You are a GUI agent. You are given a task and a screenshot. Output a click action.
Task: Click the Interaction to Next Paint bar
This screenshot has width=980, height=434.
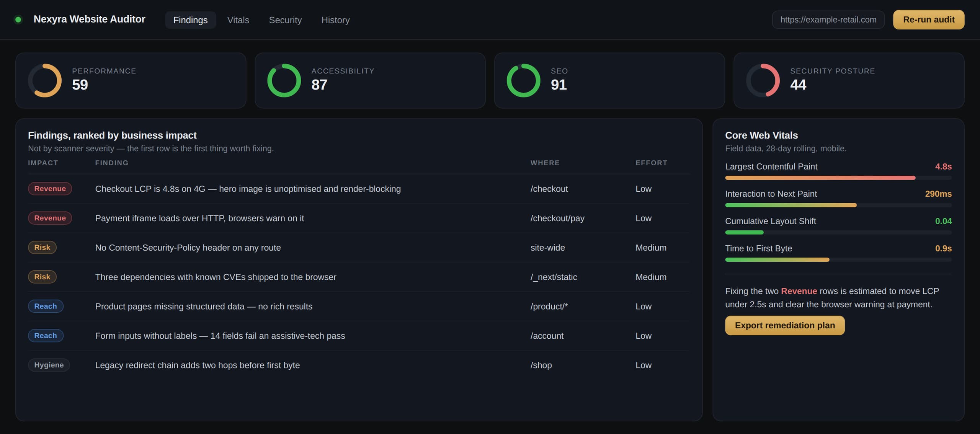[x=838, y=205]
